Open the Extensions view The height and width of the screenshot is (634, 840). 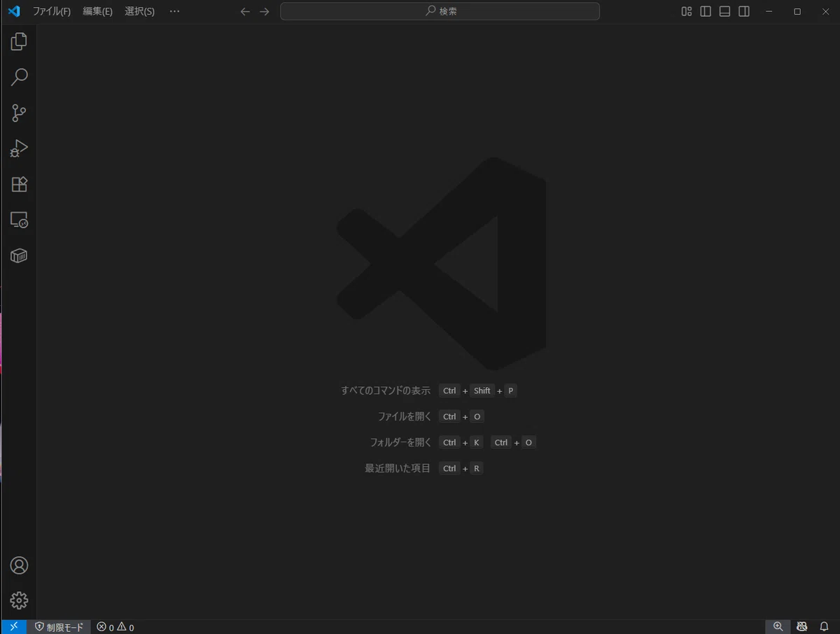click(x=19, y=184)
